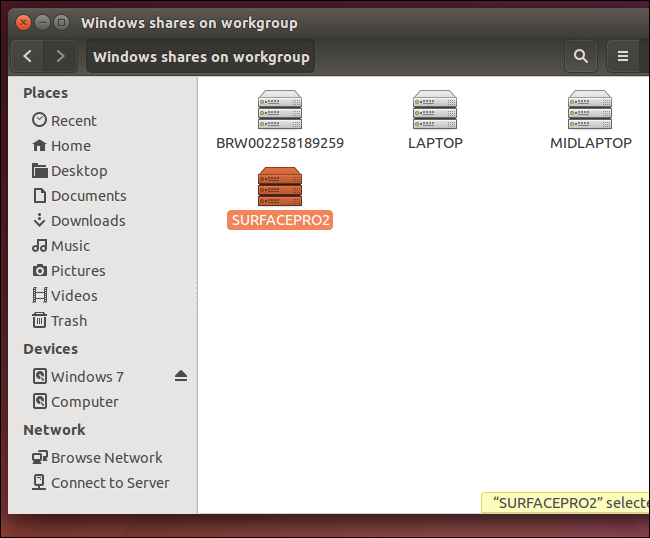Open the Desktop sidebar entry

click(78, 171)
